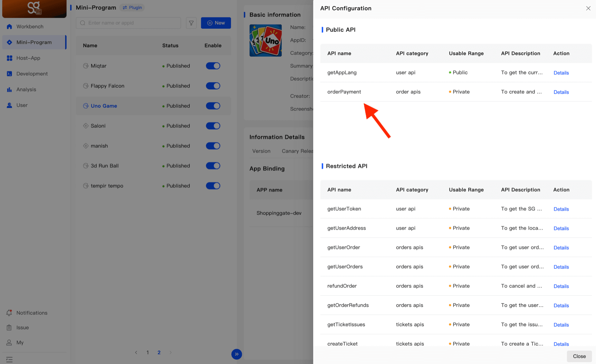This screenshot has height=364, width=596.
Task: Expand panel with double-chevron button
Action: click(237, 354)
